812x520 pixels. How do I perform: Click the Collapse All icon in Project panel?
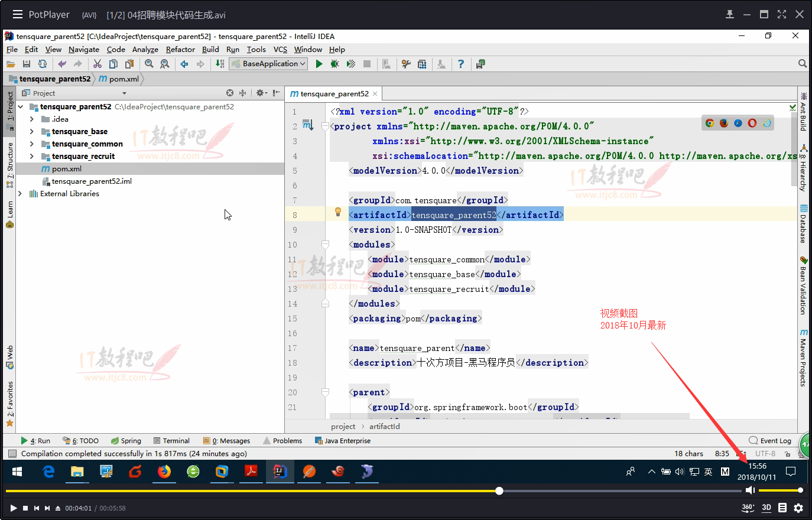click(242, 93)
